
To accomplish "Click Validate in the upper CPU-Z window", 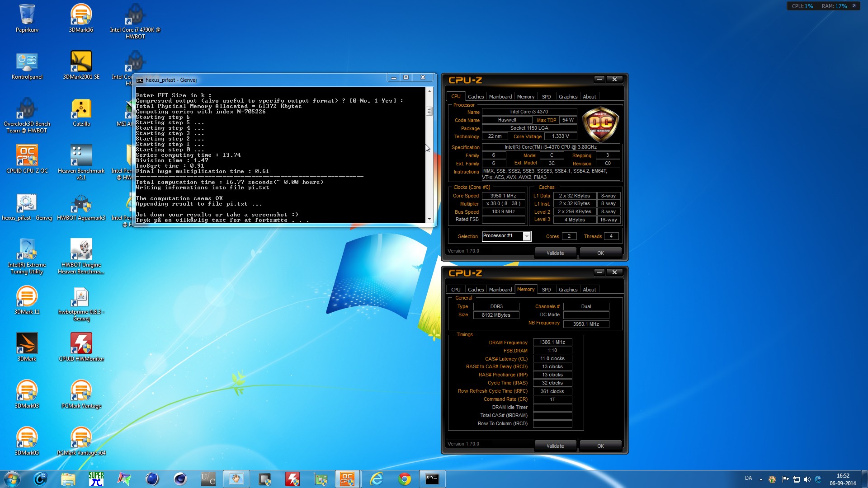I will (555, 253).
